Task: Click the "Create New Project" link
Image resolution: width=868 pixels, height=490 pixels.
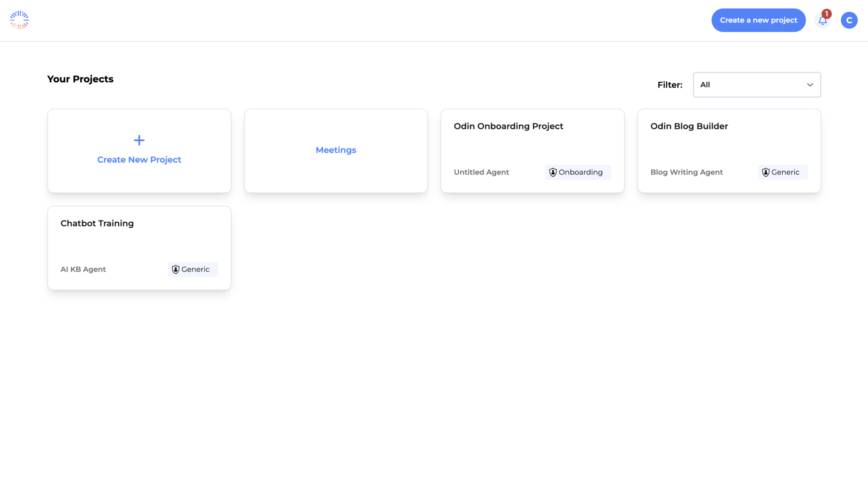Action: pos(139,160)
